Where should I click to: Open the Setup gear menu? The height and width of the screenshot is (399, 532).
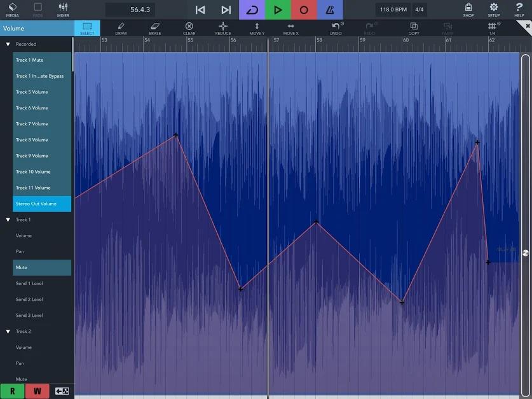click(494, 10)
